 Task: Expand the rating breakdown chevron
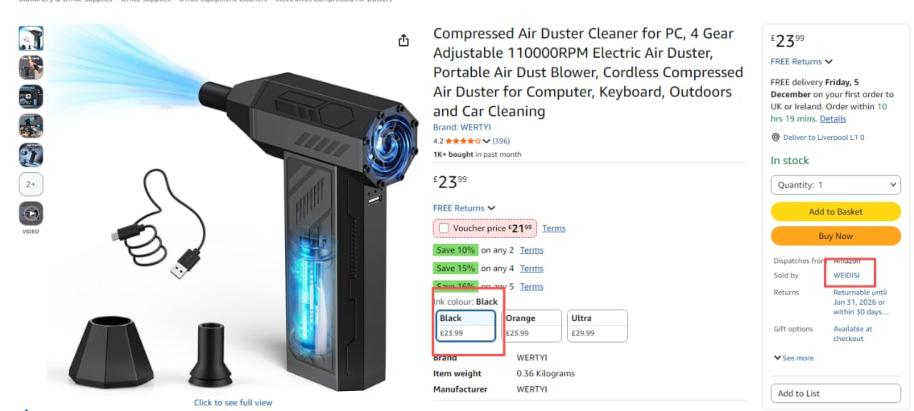(486, 141)
